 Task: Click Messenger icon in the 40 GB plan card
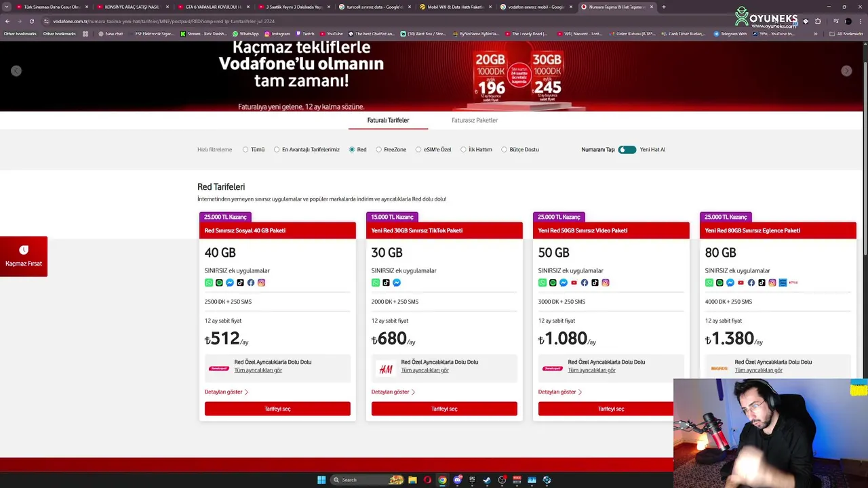230,283
